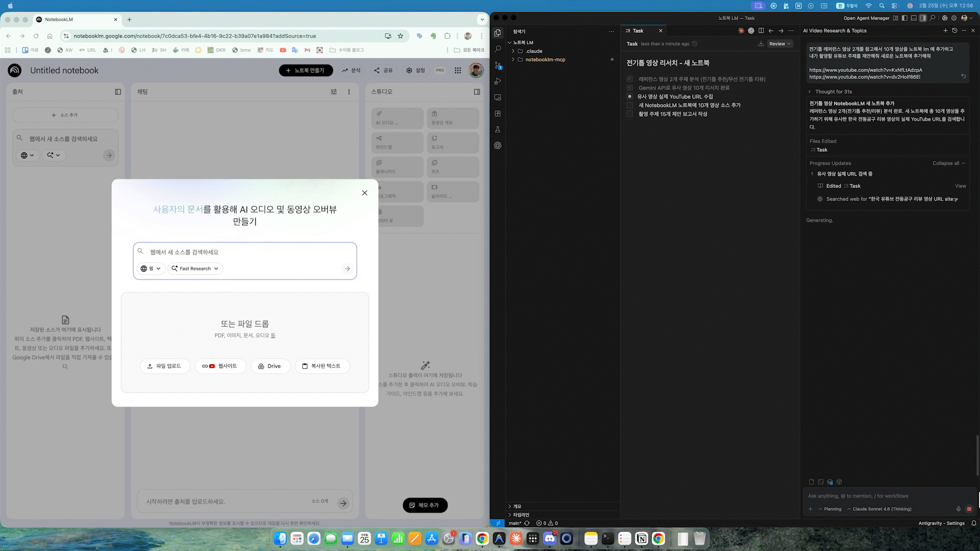Click the 노트북 만들기 button
The height and width of the screenshot is (551, 980).
coord(306,70)
